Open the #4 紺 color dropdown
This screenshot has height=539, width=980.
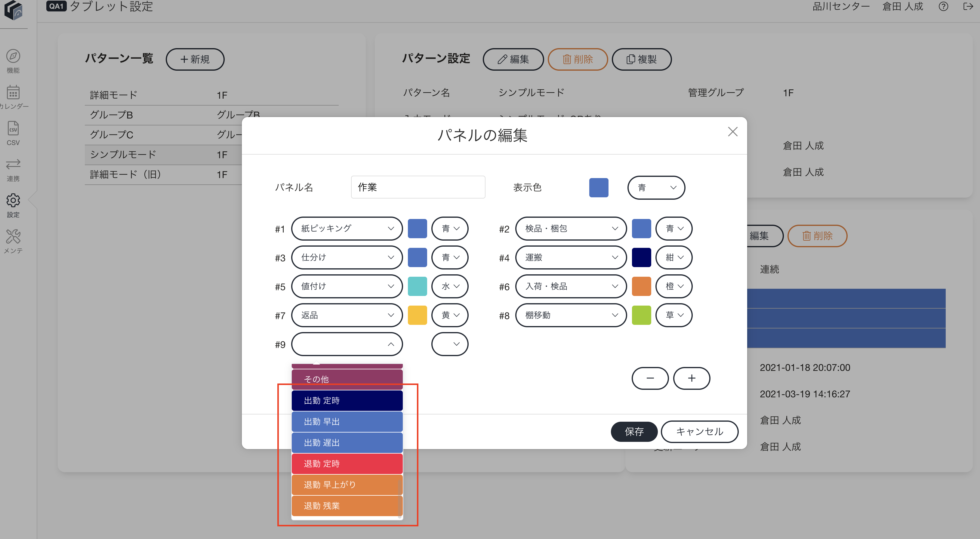tap(674, 257)
